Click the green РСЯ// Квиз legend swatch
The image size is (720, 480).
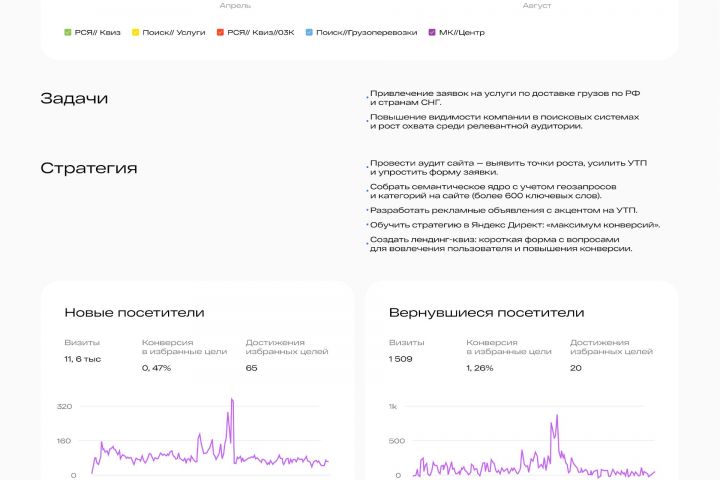[67, 33]
